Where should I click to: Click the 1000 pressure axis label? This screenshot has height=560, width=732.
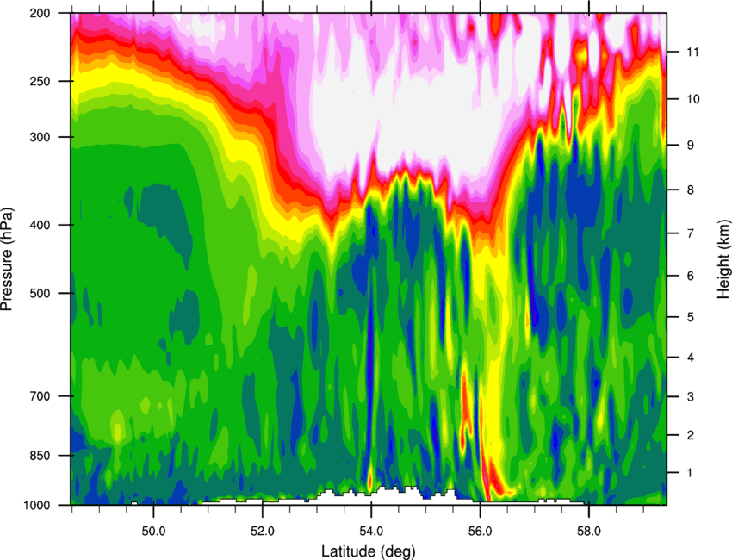tap(37, 506)
